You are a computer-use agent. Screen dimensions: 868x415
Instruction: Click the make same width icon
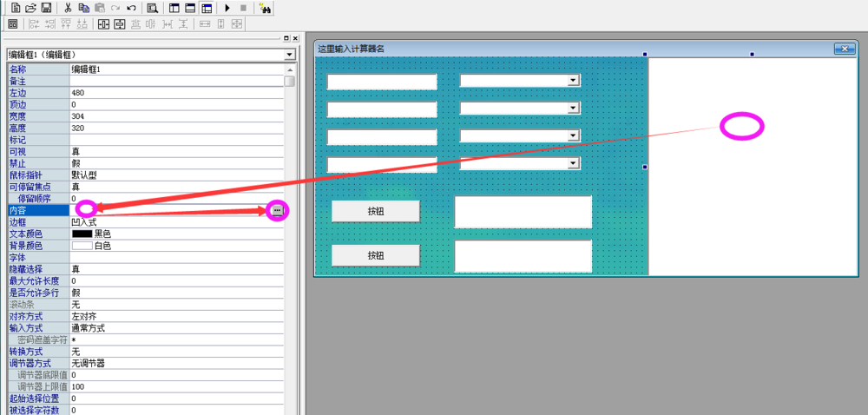click(205, 23)
